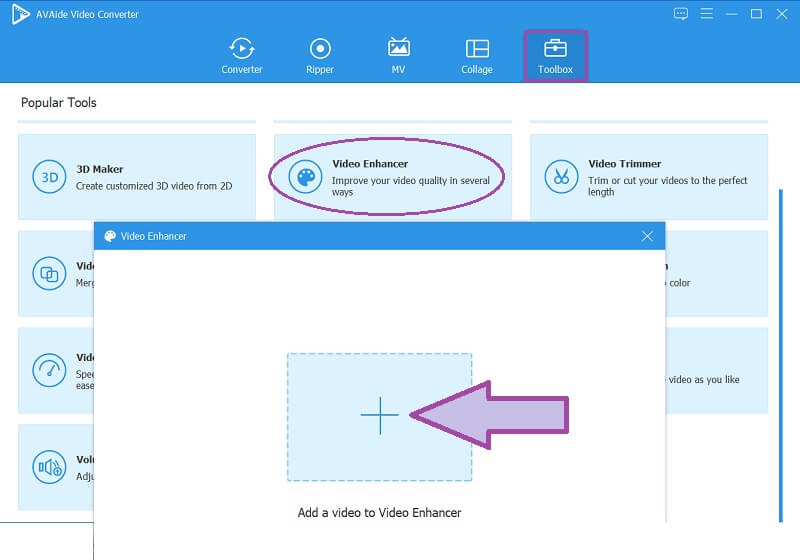The image size is (800, 560).
Task: Click the 'video as you like' tool card
Action: [717, 370]
